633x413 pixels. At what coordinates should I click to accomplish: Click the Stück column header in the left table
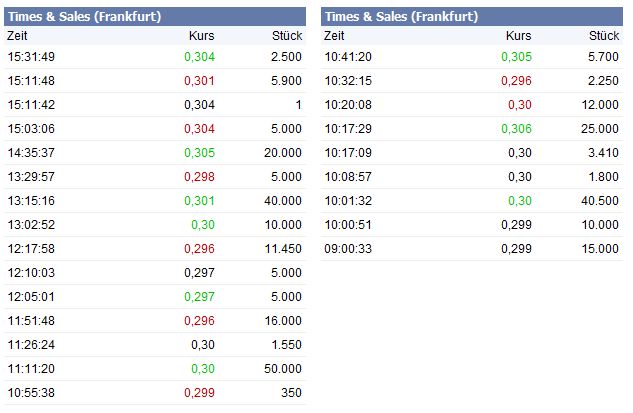click(286, 36)
